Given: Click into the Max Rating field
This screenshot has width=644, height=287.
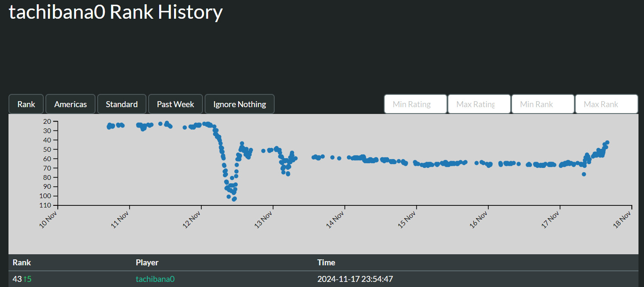Looking at the screenshot, I should 479,104.
